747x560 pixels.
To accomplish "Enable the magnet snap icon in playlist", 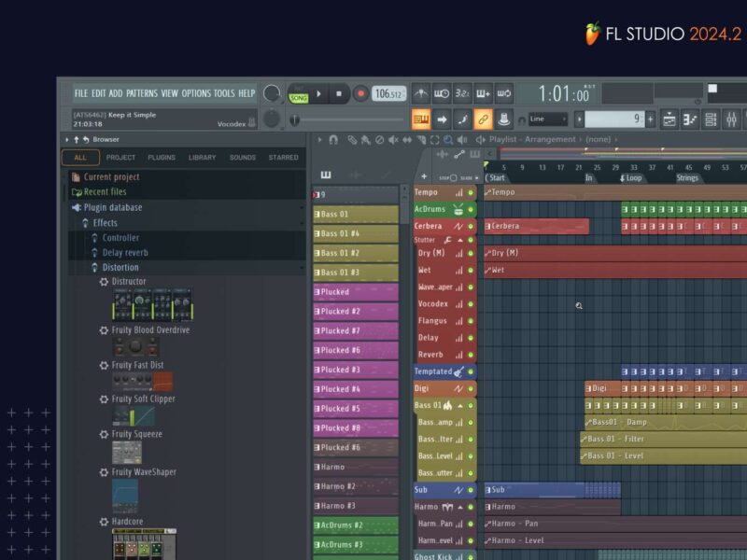I will (333, 140).
